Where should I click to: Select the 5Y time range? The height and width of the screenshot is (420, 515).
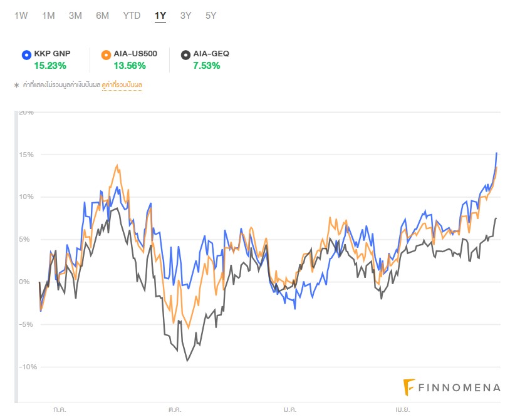[x=211, y=16]
